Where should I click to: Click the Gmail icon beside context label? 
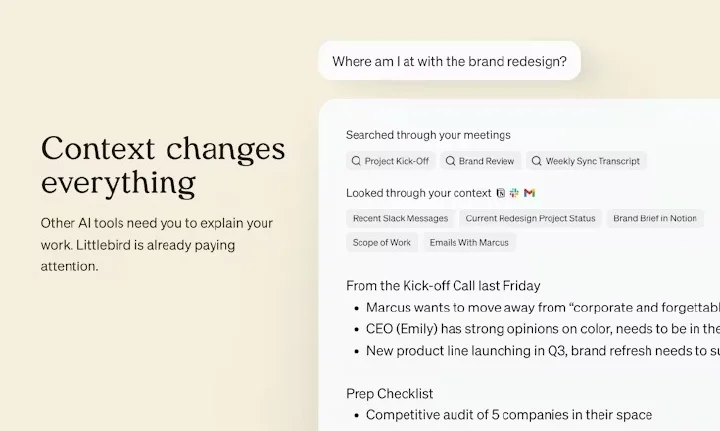tap(529, 193)
